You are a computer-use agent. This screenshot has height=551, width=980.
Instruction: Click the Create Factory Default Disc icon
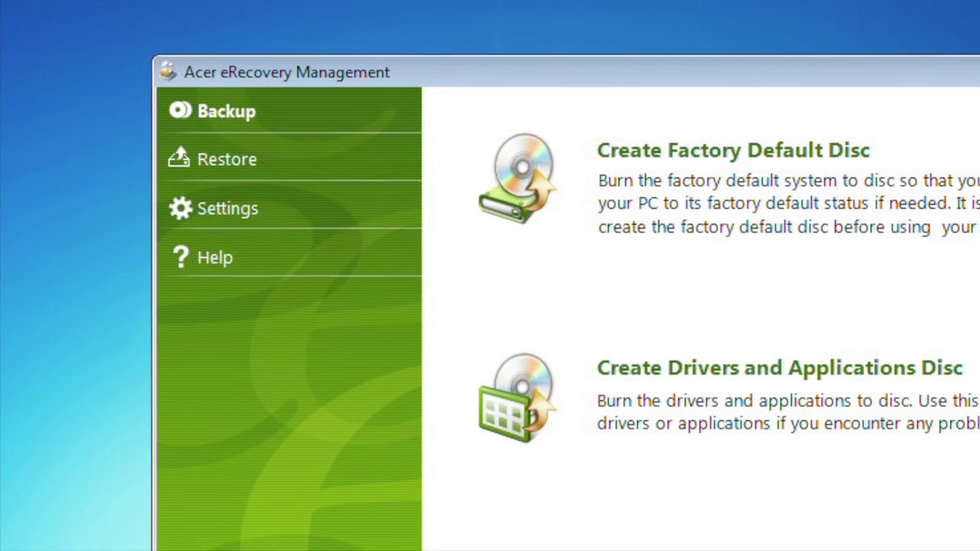click(518, 178)
